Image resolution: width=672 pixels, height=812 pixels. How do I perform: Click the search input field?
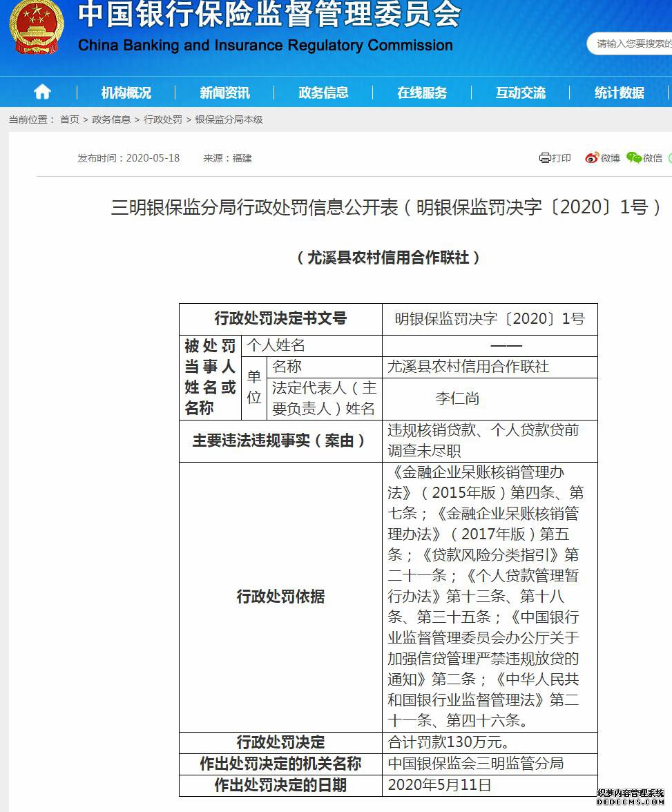[630, 43]
